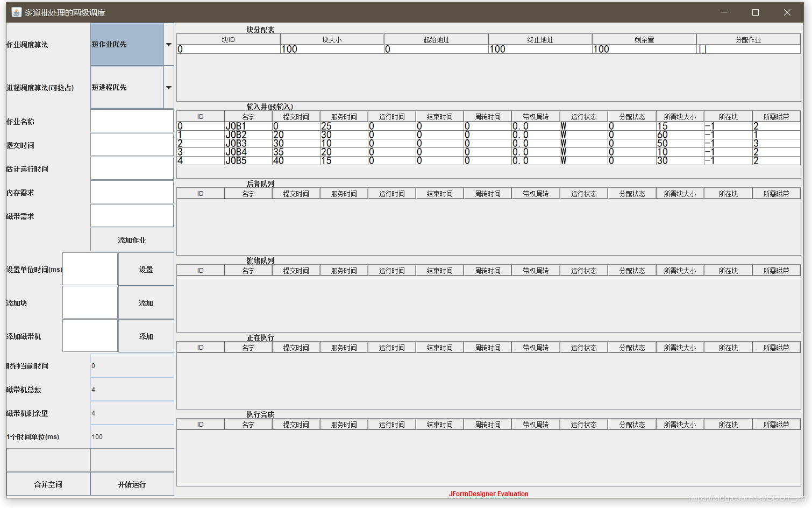Click 起始地址 column header
Screen dimensions: 812x508
click(x=436, y=39)
